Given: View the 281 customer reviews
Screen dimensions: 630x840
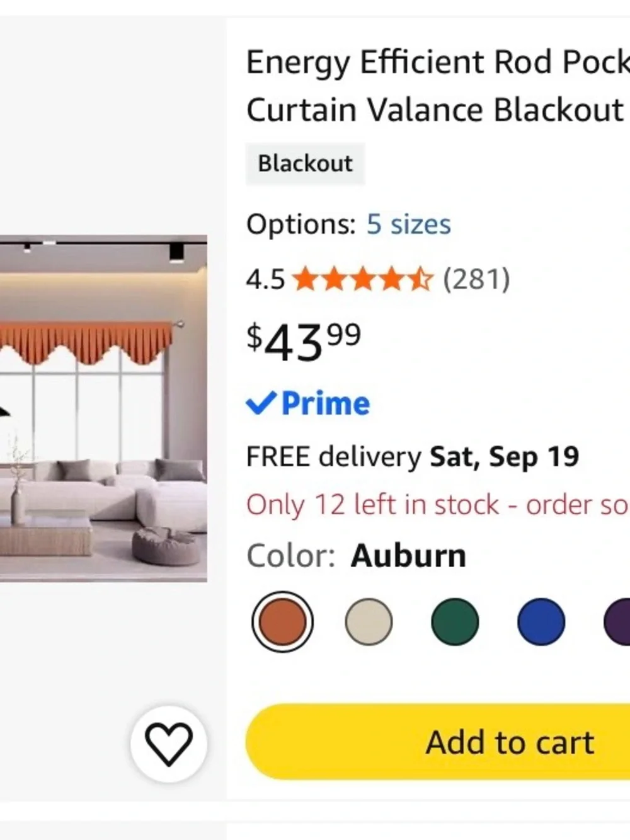Looking at the screenshot, I should point(476,279).
